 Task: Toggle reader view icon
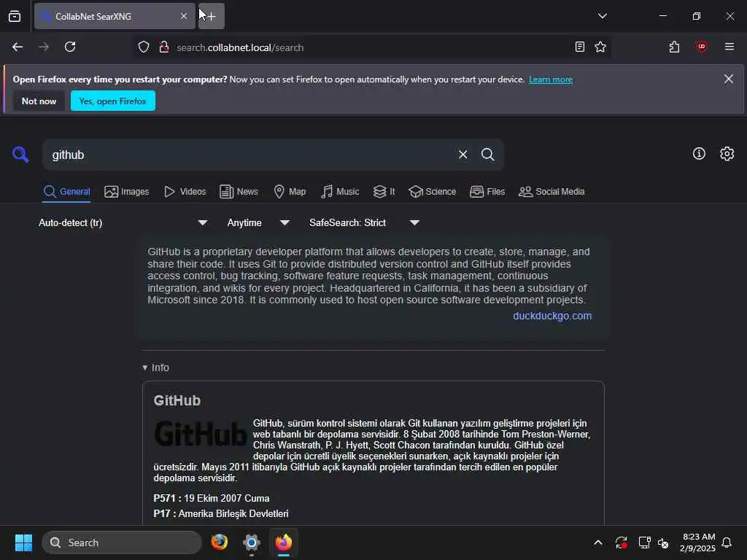[x=580, y=47]
